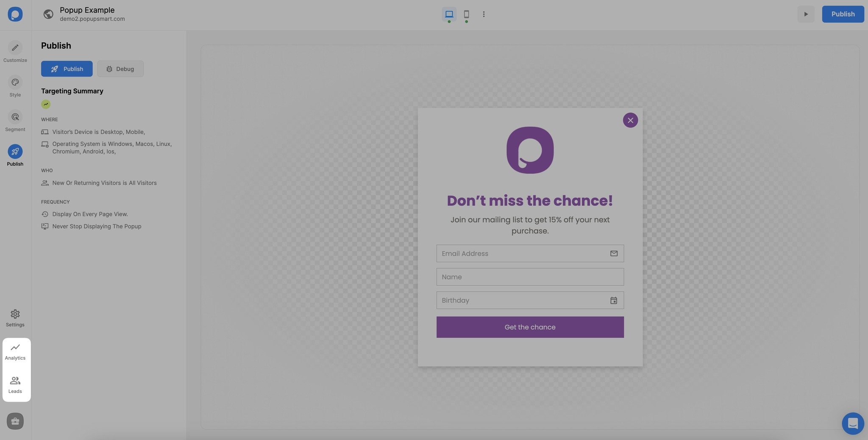Click the Popupsmart logo in top-left corner
This screenshot has height=440, width=868.
point(15,14)
